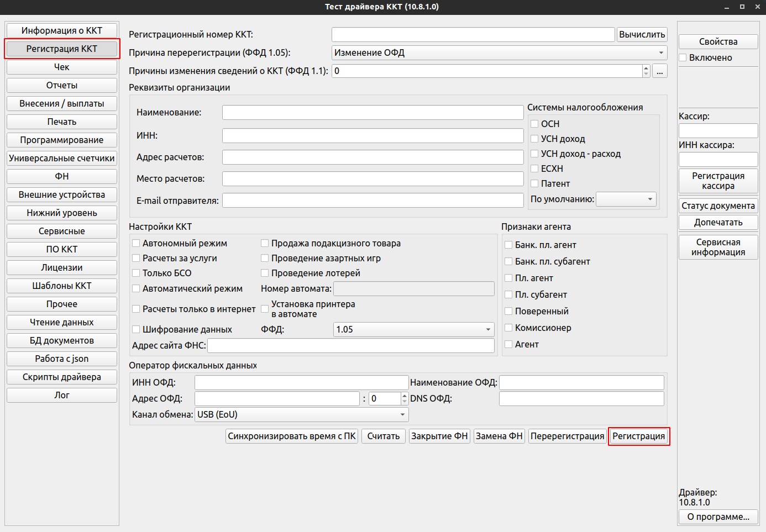Enable the Автономный режим checkbox
The height and width of the screenshot is (532, 766).
tap(136, 243)
